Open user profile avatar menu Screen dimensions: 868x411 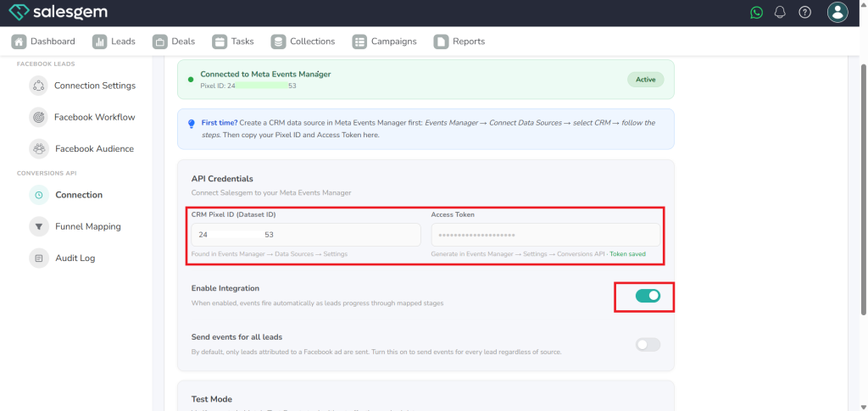[x=837, y=12]
